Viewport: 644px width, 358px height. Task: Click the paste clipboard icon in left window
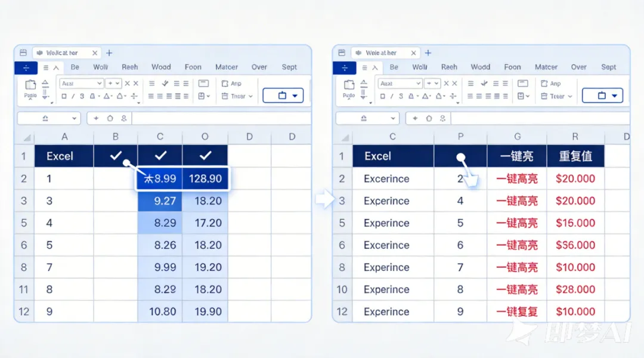click(30, 85)
